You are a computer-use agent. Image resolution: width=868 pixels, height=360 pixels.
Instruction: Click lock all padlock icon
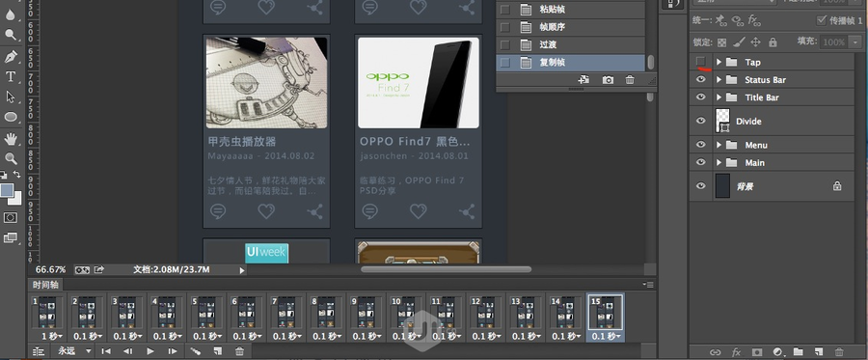pos(773,42)
